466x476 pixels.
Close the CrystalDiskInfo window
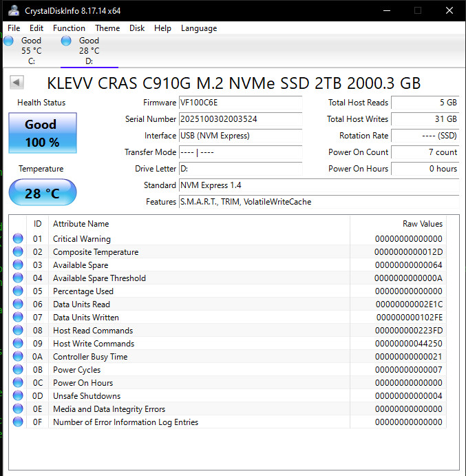coord(449,10)
